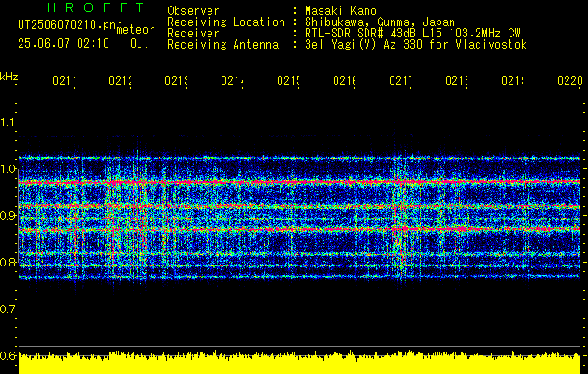The height and width of the screenshot is (374, 588).
Task: Click the 0215 time marker
Action: tap(288, 80)
